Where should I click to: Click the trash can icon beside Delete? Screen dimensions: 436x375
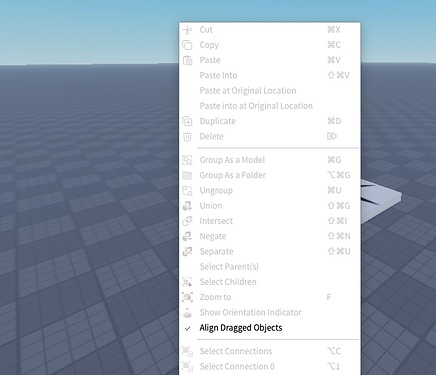point(187,136)
